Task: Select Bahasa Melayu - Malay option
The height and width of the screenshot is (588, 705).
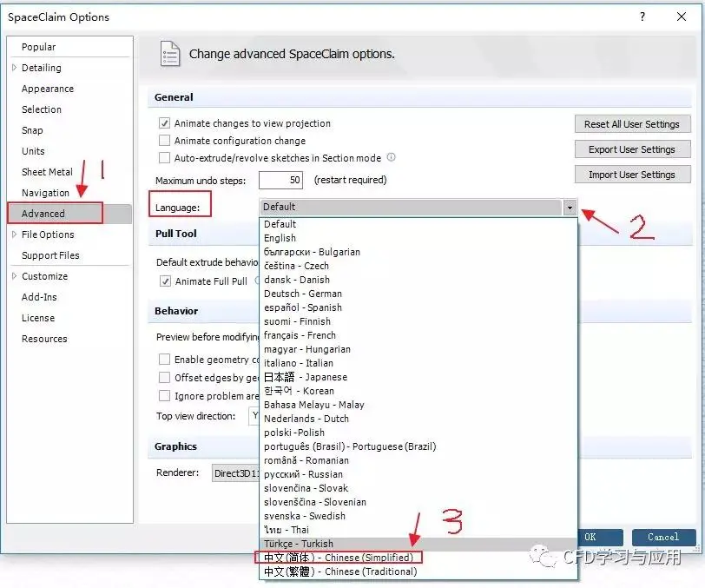Action: (418, 405)
